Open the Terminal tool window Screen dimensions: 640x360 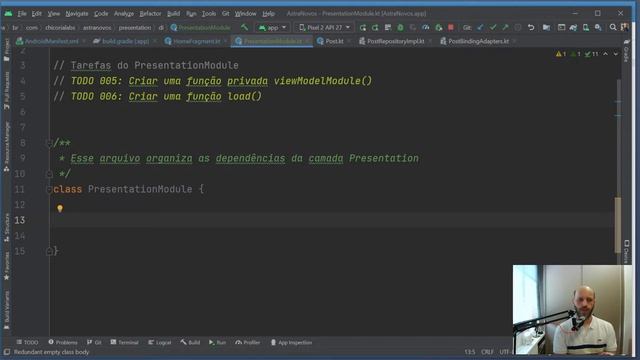(124, 342)
